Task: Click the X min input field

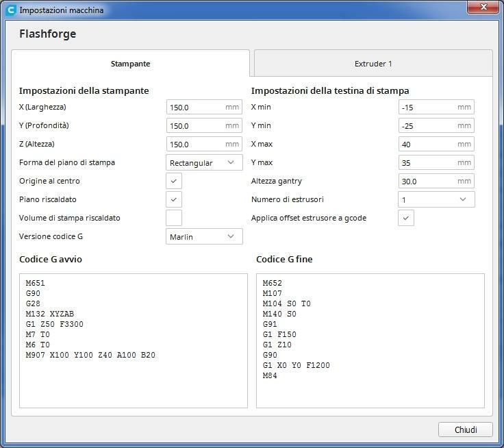Action: [x=428, y=108]
